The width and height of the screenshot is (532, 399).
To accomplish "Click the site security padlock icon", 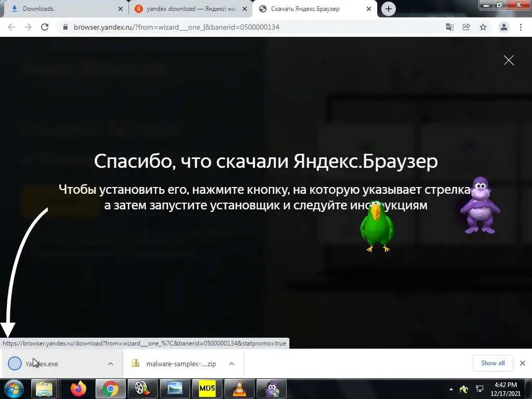I will [65, 27].
